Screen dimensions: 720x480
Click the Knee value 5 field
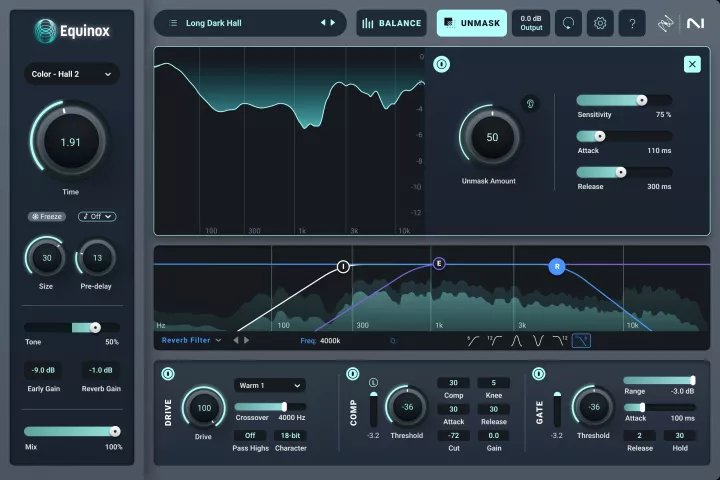(x=494, y=383)
